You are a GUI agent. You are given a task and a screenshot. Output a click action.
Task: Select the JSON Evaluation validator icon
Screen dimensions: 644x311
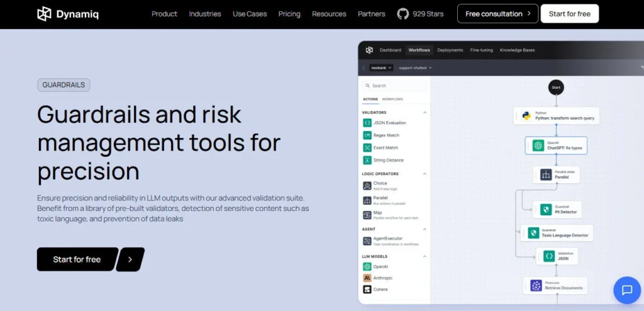(367, 123)
